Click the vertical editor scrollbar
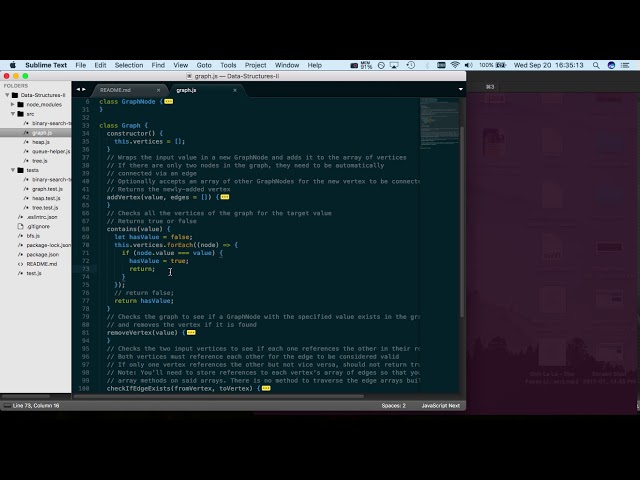Image resolution: width=640 pixels, height=480 pixels. pyautogui.click(x=462, y=222)
